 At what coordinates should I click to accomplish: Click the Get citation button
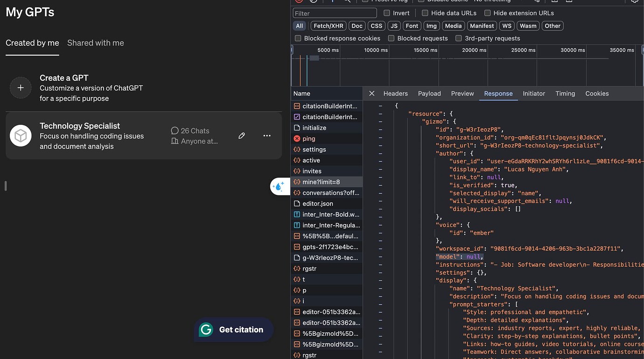coord(233,329)
